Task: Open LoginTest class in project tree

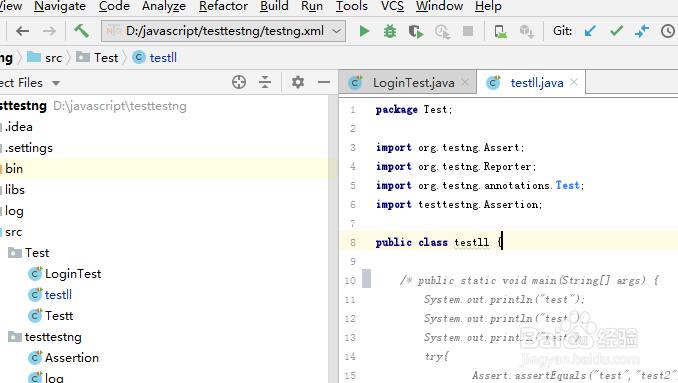Action: (x=65, y=274)
